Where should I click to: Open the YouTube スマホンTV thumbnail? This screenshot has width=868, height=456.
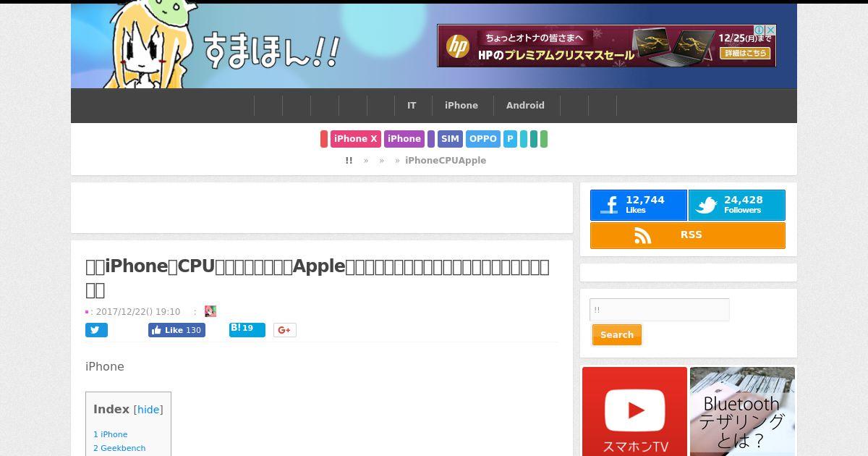pyautogui.click(x=634, y=411)
